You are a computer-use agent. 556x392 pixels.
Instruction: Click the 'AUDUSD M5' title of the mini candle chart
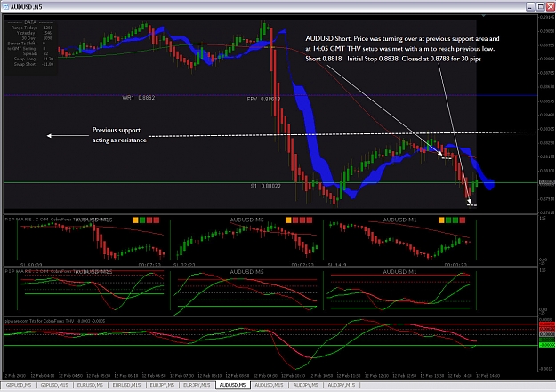246,220
